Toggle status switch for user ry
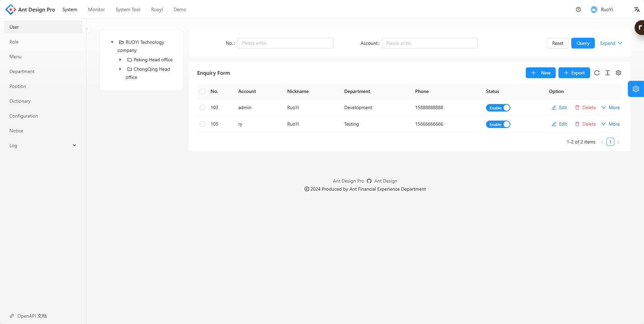This screenshot has height=324, width=644. pos(498,124)
